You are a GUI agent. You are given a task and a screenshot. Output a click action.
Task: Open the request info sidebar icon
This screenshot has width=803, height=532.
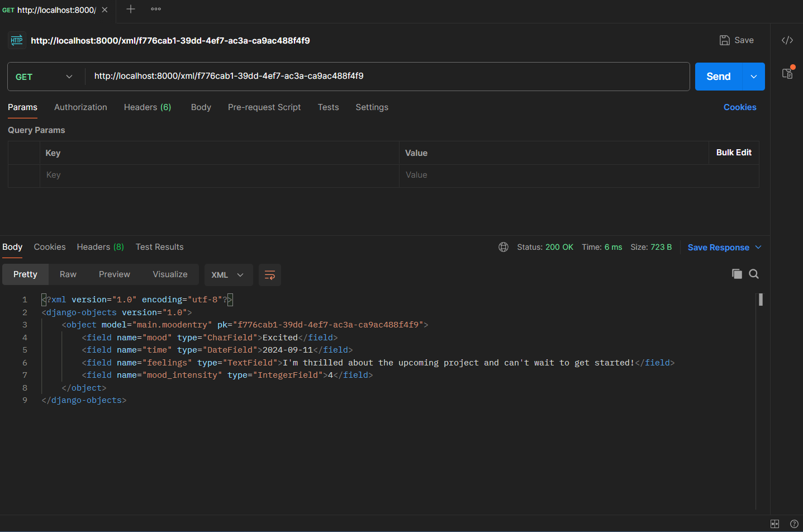tap(787, 73)
